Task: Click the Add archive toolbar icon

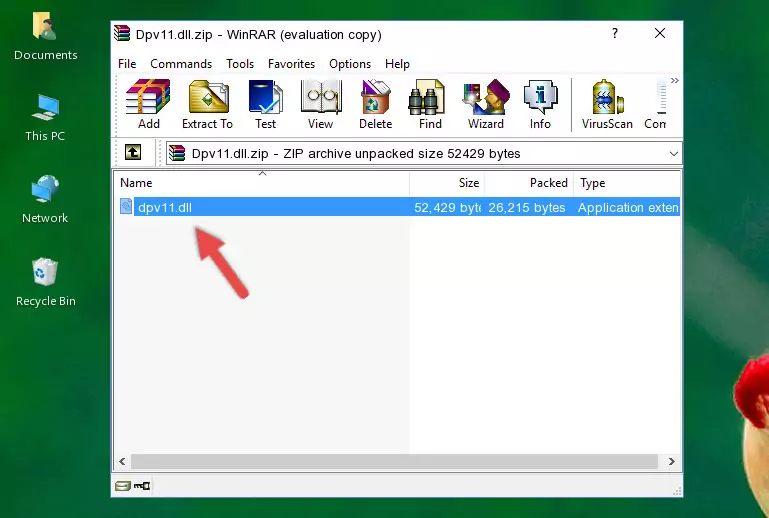Action: click(x=148, y=104)
